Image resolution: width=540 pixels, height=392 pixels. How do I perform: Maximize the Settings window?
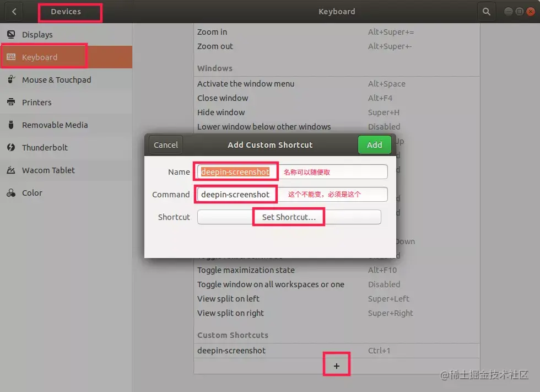click(x=519, y=12)
